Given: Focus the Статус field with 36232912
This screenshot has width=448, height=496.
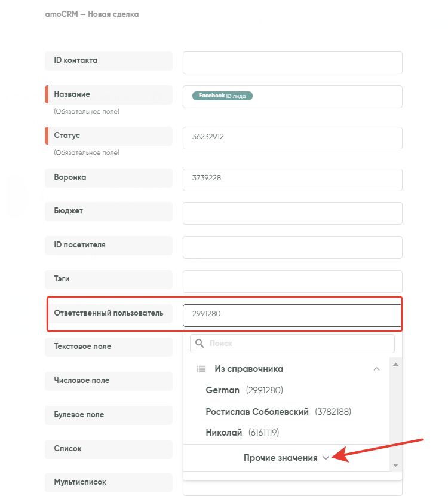Looking at the screenshot, I should [292, 137].
